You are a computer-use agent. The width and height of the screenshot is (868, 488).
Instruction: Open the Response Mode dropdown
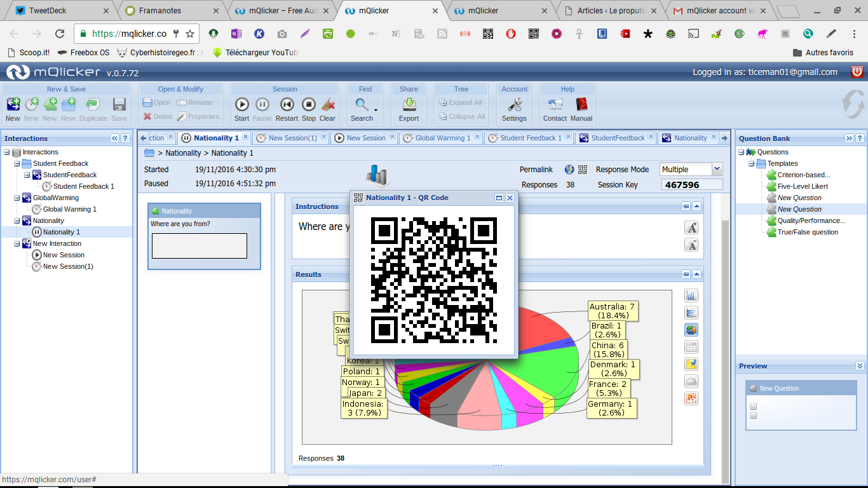point(717,170)
